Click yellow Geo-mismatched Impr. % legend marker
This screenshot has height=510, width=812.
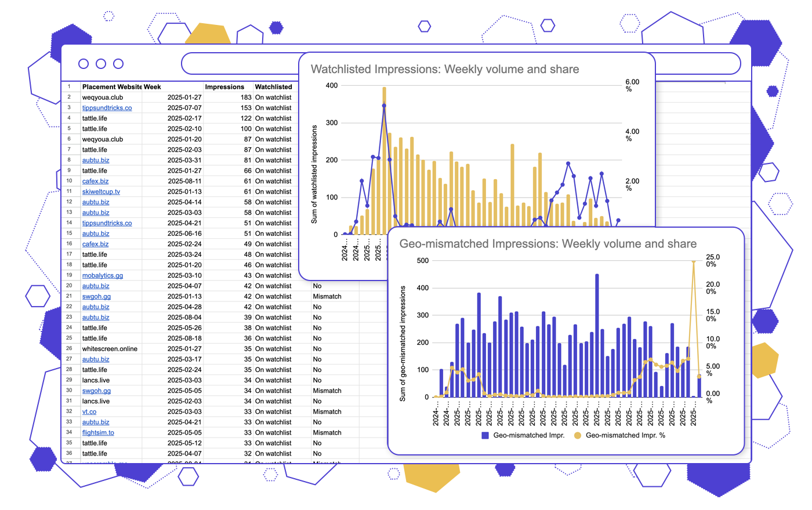[578, 435]
